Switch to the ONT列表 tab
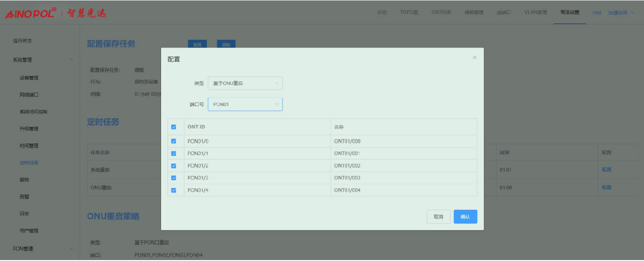This screenshot has width=644, height=261. click(x=441, y=12)
